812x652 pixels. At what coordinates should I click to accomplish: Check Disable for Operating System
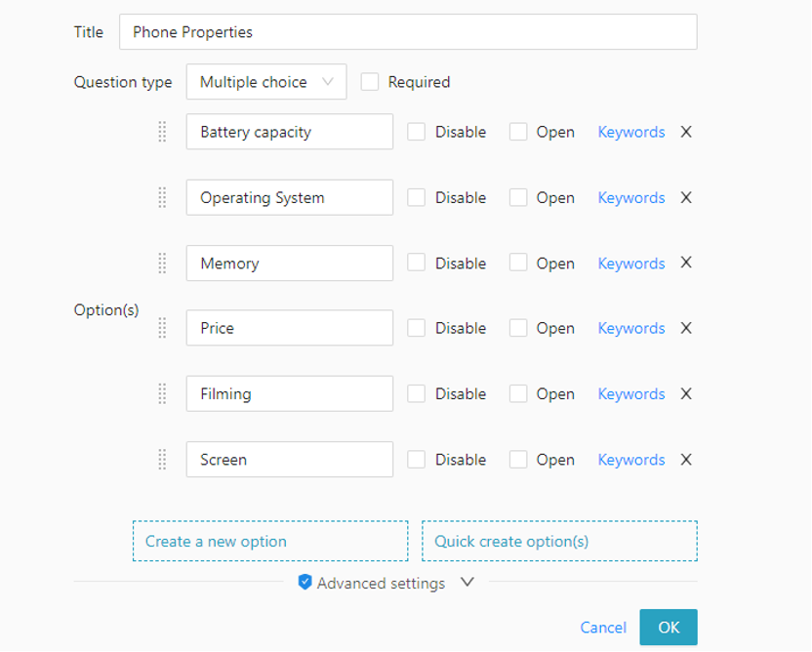[417, 197]
